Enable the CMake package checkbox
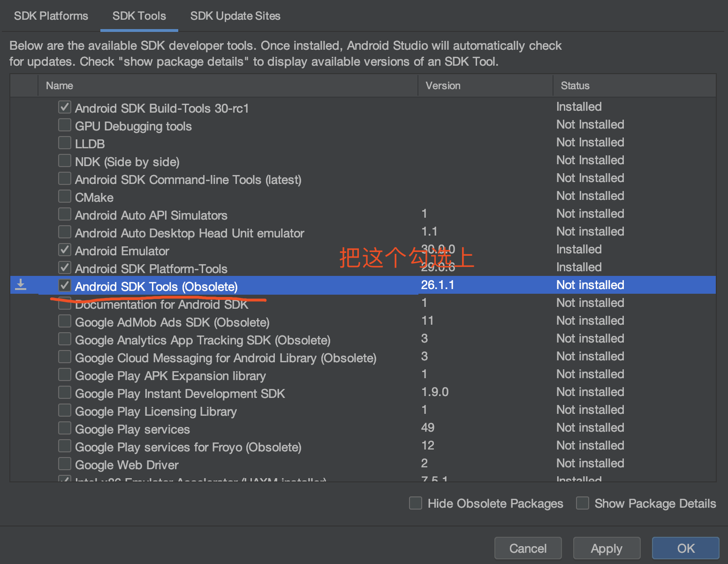The image size is (728, 564). (x=64, y=196)
